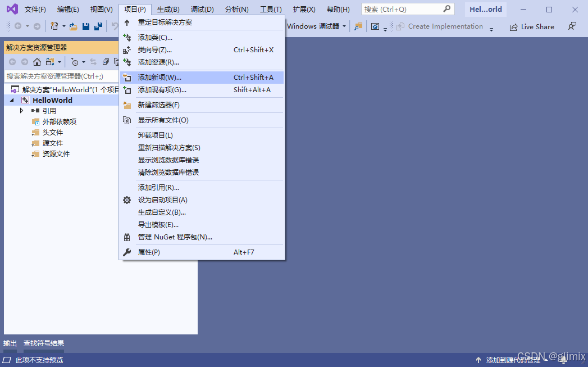Click the Collapse All icon in Solution Explorer
The width and height of the screenshot is (588, 367).
click(x=106, y=62)
